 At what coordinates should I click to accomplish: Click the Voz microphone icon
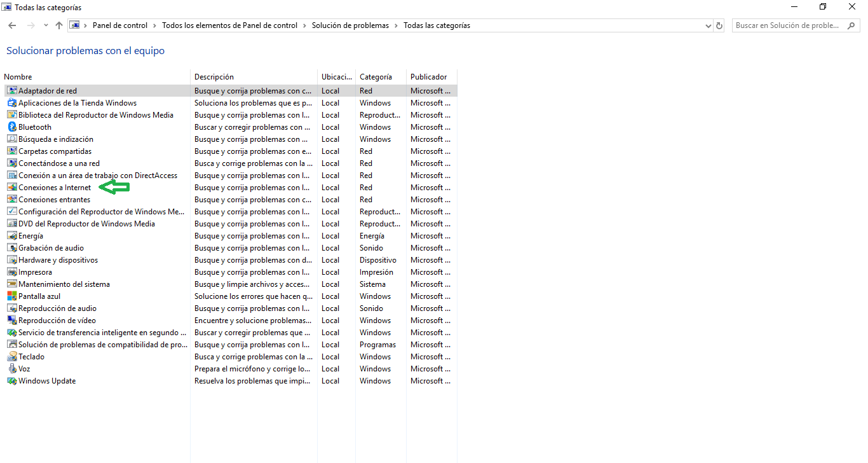pyautogui.click(x=12, y=369)
